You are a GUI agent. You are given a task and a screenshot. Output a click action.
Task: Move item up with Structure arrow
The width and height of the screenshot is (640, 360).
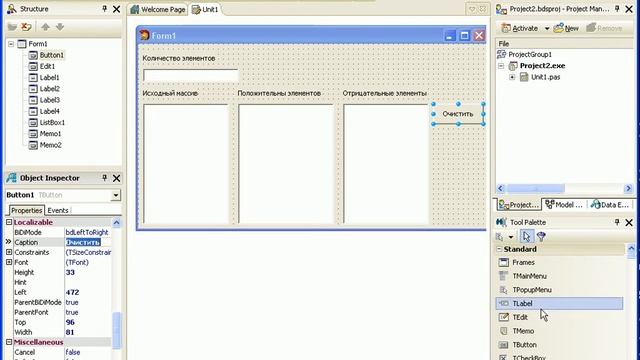tap(45, 27)
